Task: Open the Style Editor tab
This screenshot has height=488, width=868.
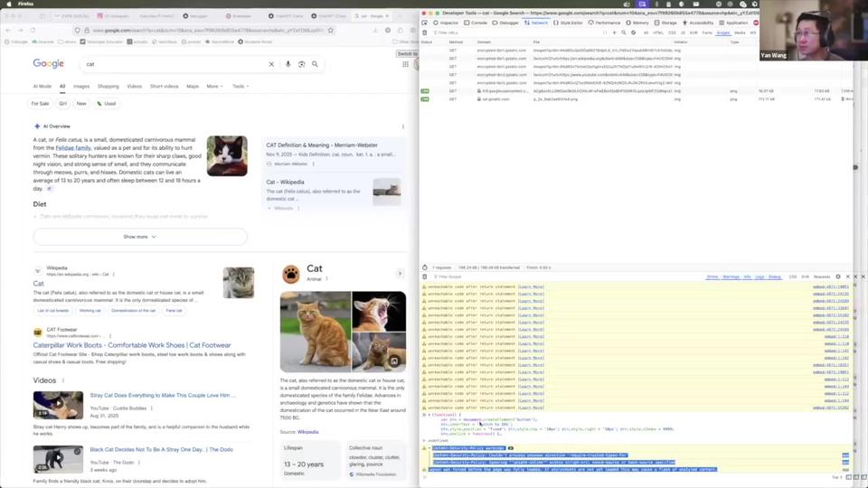Action: pos(568,23)
